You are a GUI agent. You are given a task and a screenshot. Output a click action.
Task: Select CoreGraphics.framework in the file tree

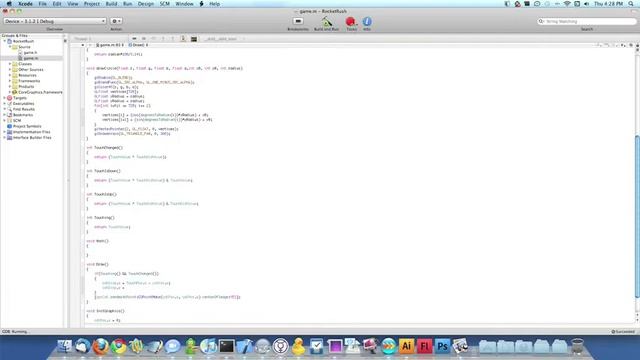tap(40, 92)
